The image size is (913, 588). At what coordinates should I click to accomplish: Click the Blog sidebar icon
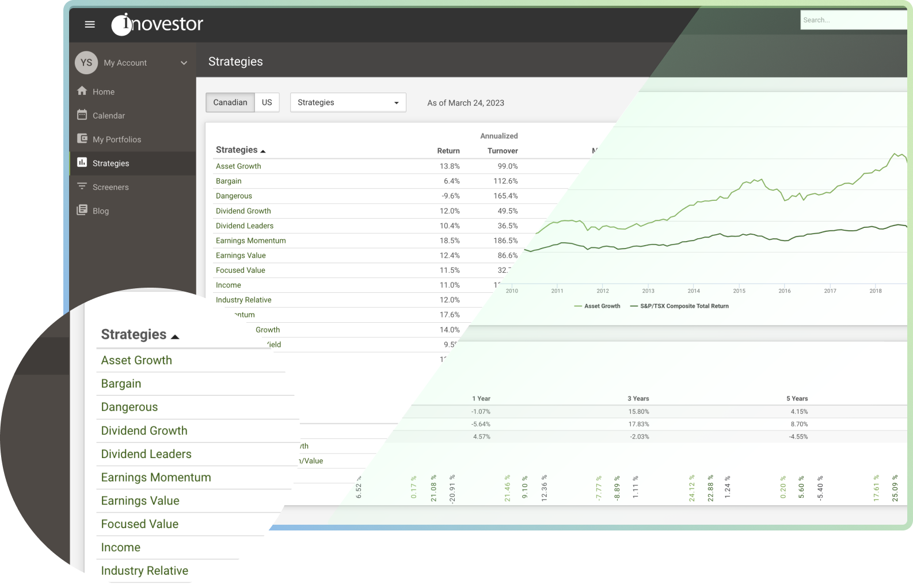click(82, 210)
